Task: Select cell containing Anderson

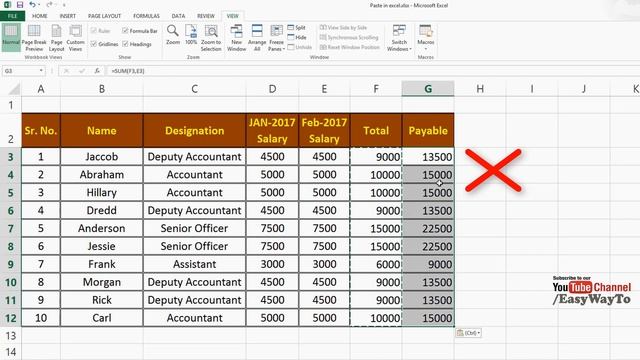Action: 102,228
